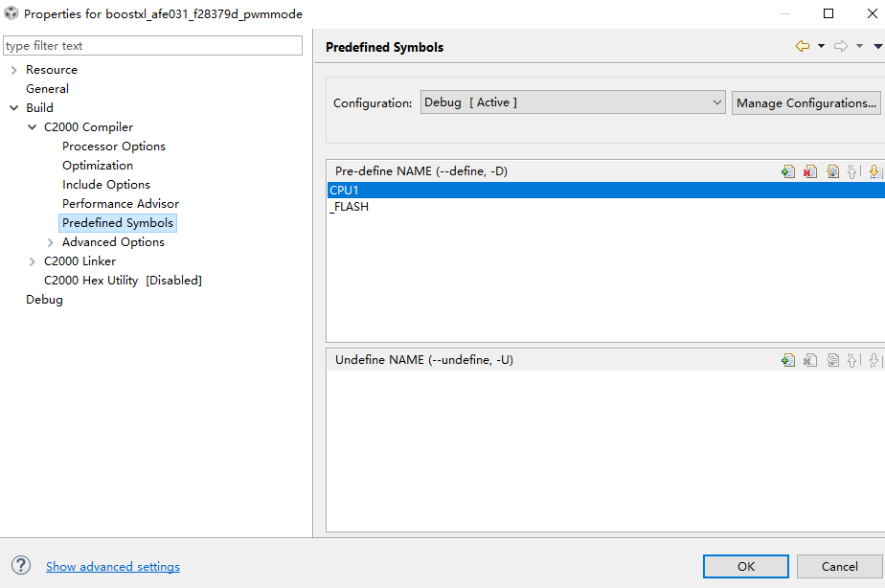Select General in the properties tree
The width and height of the screenshot is (885, 588).
pyautogui.click(x=48, y=89)
